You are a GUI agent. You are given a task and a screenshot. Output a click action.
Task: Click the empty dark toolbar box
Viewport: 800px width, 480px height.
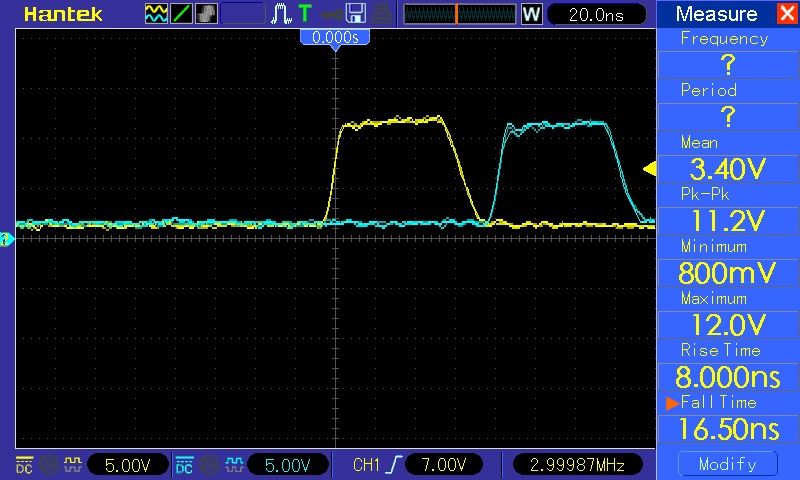(x=243, y=14)
